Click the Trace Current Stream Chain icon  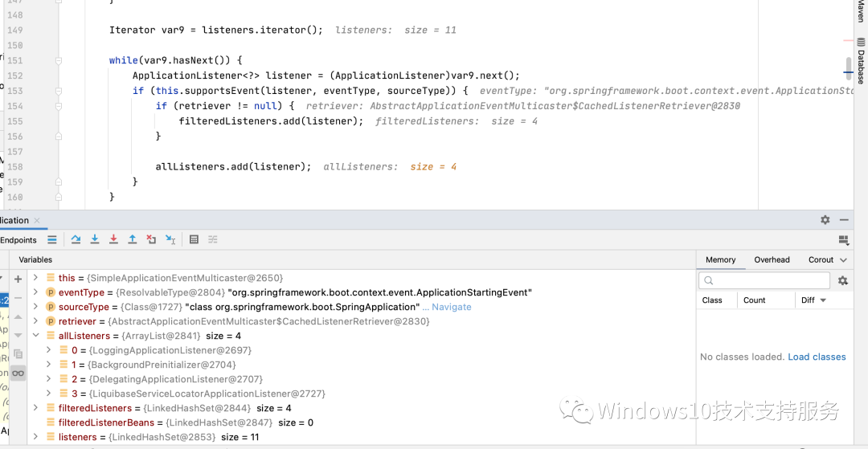click(212, 239)
